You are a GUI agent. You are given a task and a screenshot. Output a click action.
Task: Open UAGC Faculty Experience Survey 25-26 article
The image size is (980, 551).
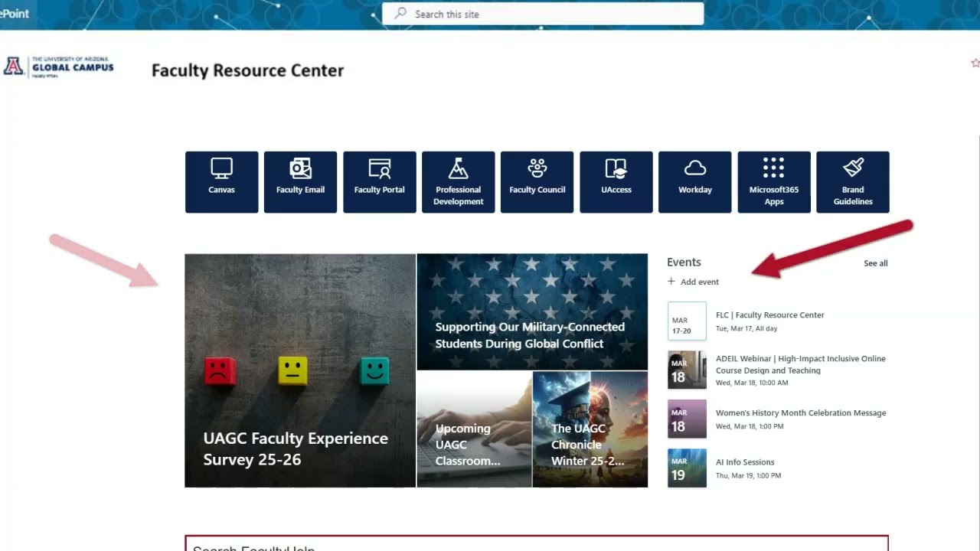click(300, 370)
